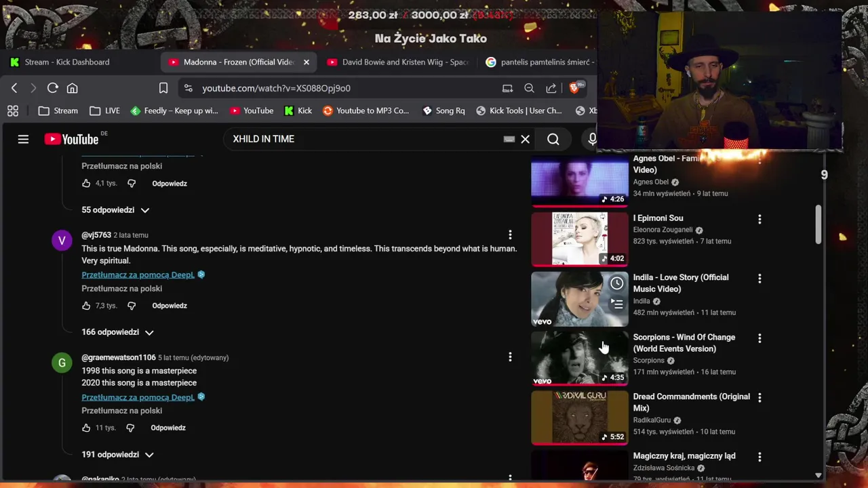Open Indila - Love Story video title
The image size is (868, 488).
(x=681, y=283)
